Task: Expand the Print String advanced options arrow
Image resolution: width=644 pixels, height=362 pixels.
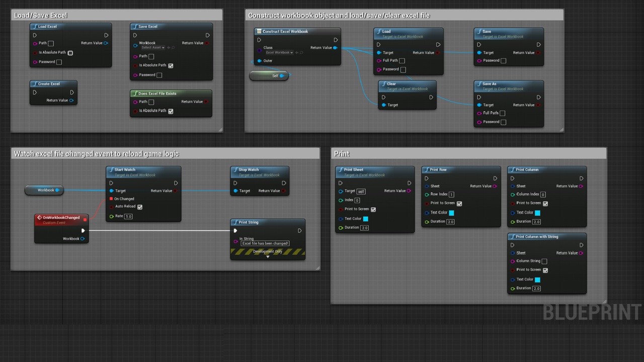Action: (x=268, y=257)
